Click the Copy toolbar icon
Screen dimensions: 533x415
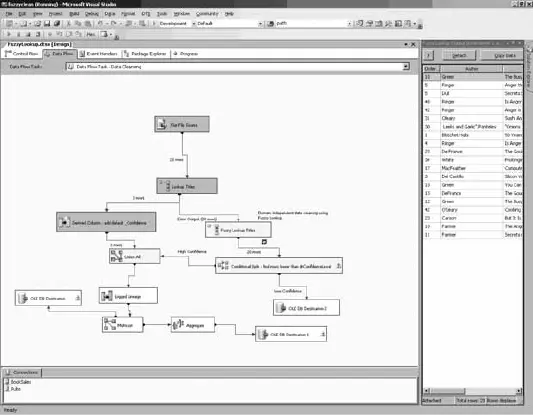[x=78, y=23]
